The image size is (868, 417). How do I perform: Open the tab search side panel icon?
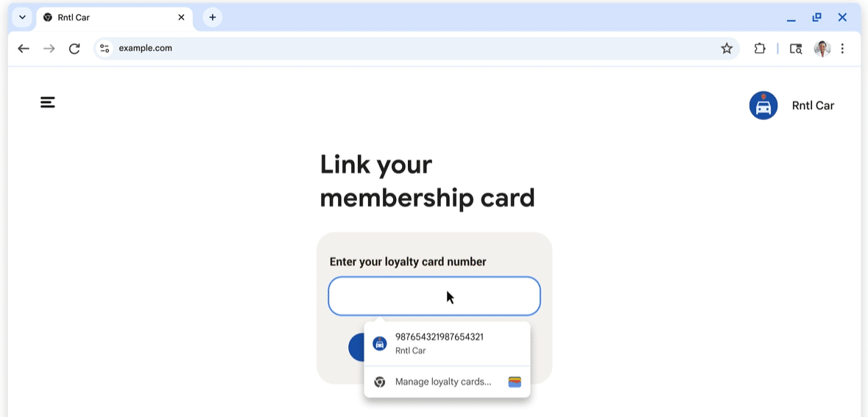tap(796, 49)
